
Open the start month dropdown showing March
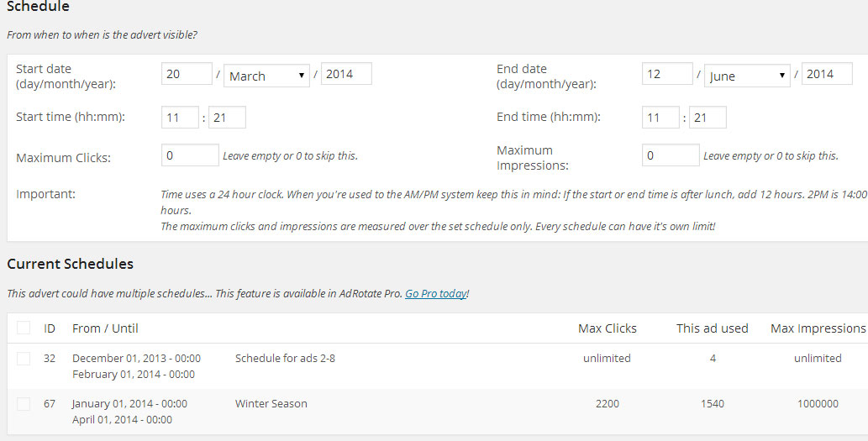(266, 76)
